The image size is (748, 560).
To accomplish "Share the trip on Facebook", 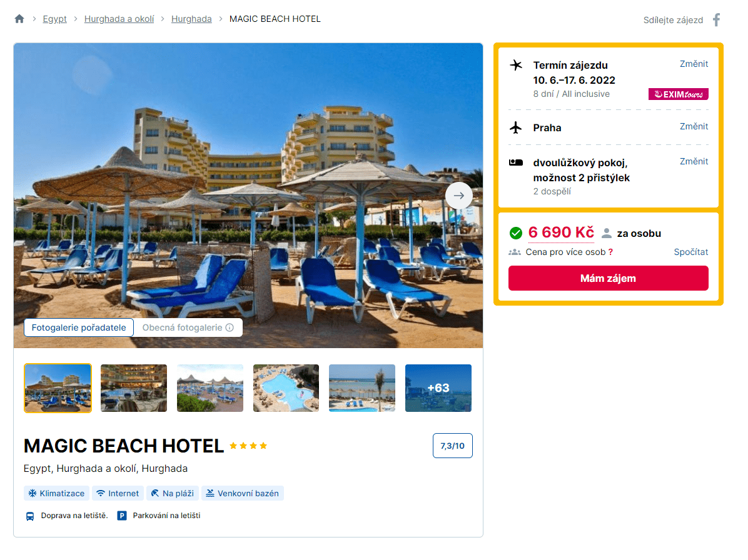I will click(x=716, y=19).
